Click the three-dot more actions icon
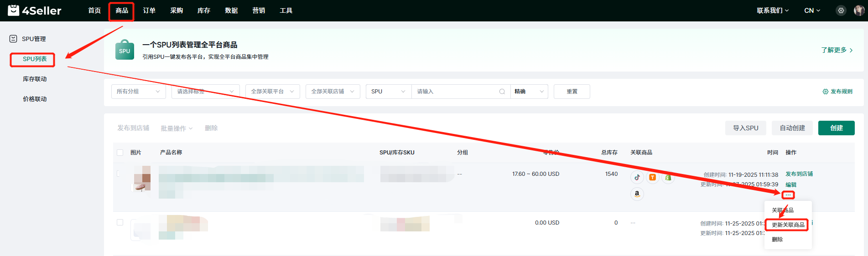 coord(788,195)
